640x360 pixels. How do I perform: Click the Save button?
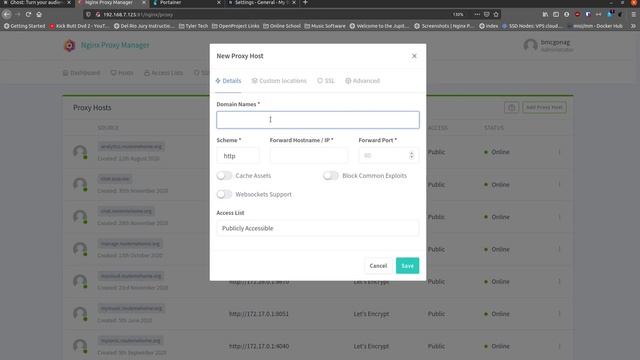(407, 266)
